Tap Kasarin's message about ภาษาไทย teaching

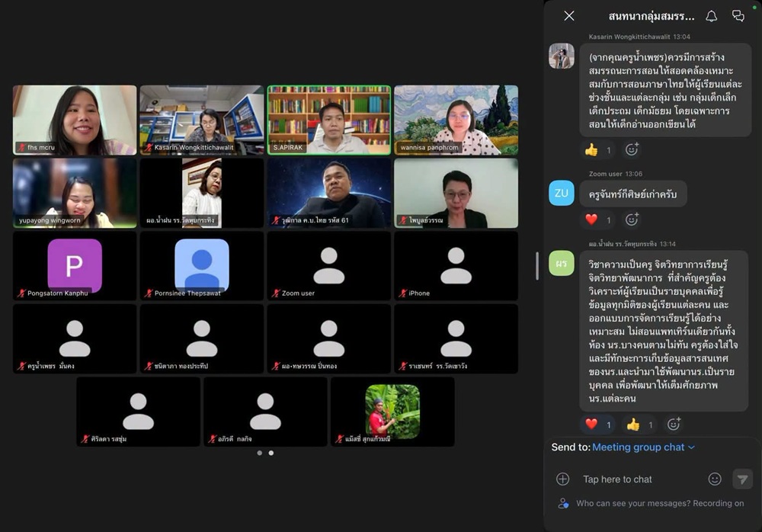(665, 91)
